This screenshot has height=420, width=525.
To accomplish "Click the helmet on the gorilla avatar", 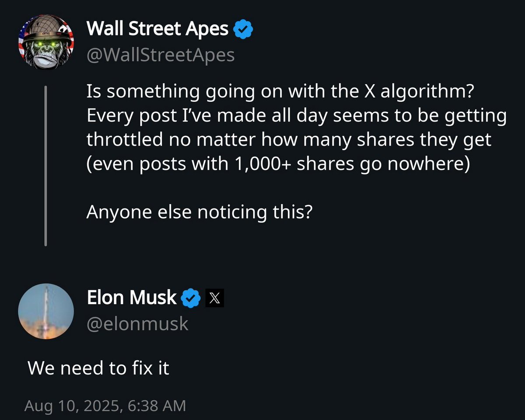I will tap(46, 29).
